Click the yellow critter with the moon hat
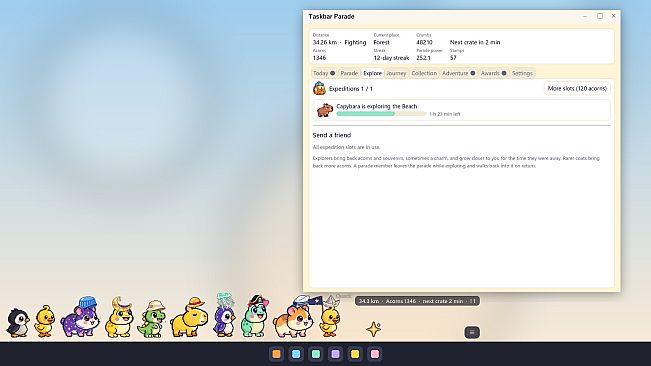 pos(119,317)
